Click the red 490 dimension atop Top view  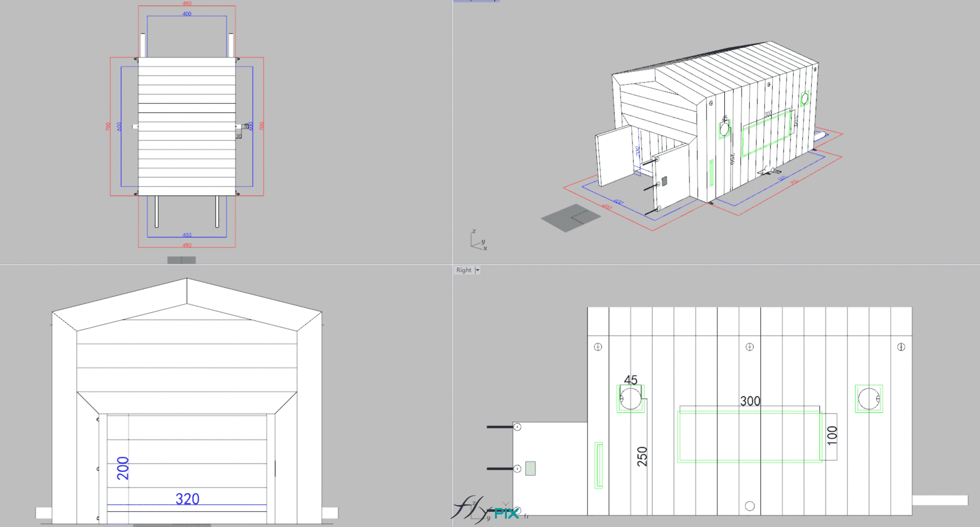point(187,3)
